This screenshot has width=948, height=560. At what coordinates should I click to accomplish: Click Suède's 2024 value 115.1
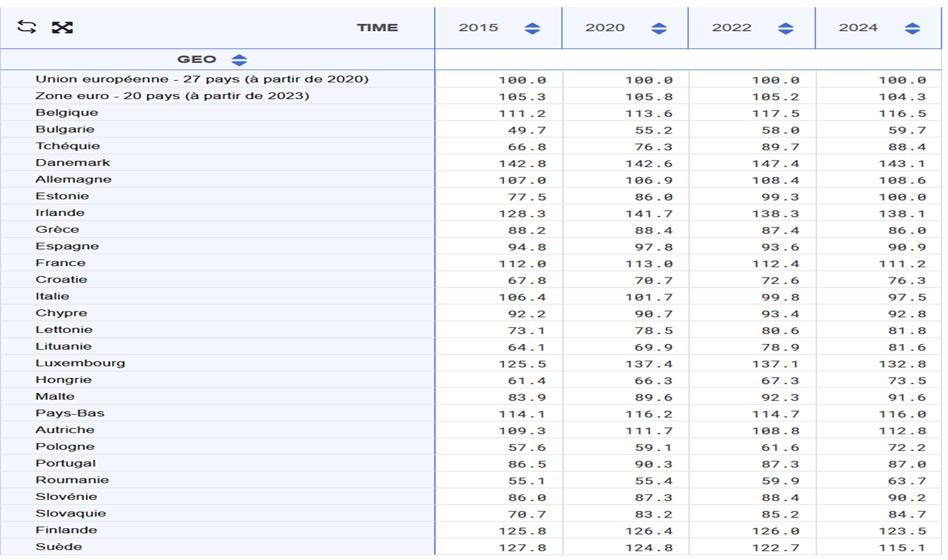pyautogui.click(x=902, y=547)
